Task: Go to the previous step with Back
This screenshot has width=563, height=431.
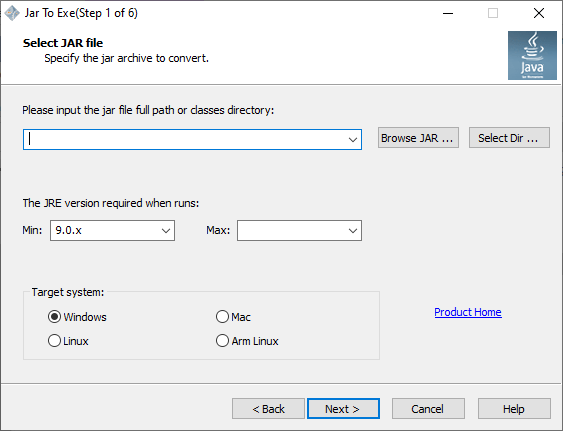Action: [268, 409]
